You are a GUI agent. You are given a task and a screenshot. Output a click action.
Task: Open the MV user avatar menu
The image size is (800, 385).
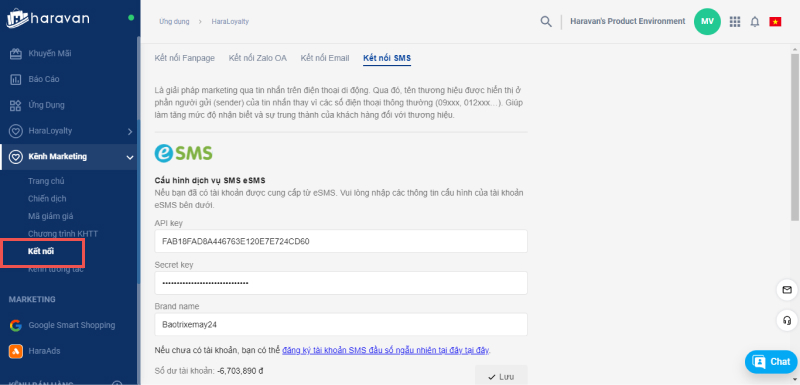707,21
